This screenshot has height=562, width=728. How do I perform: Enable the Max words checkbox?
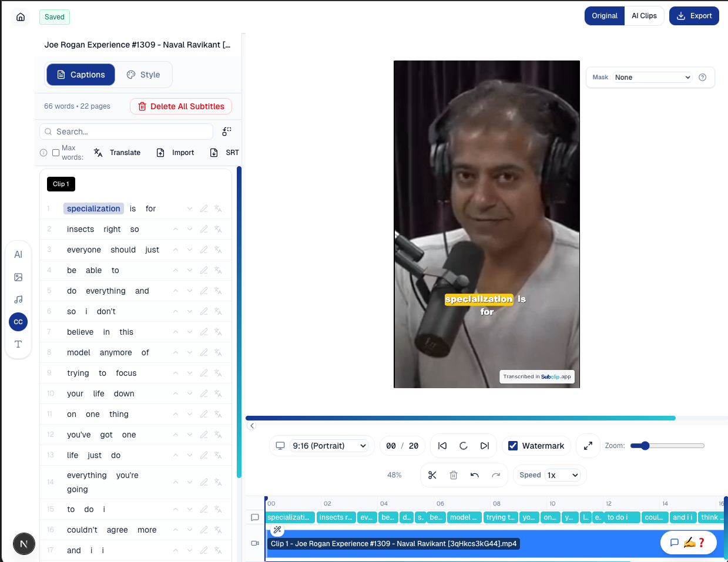point(56,153)
